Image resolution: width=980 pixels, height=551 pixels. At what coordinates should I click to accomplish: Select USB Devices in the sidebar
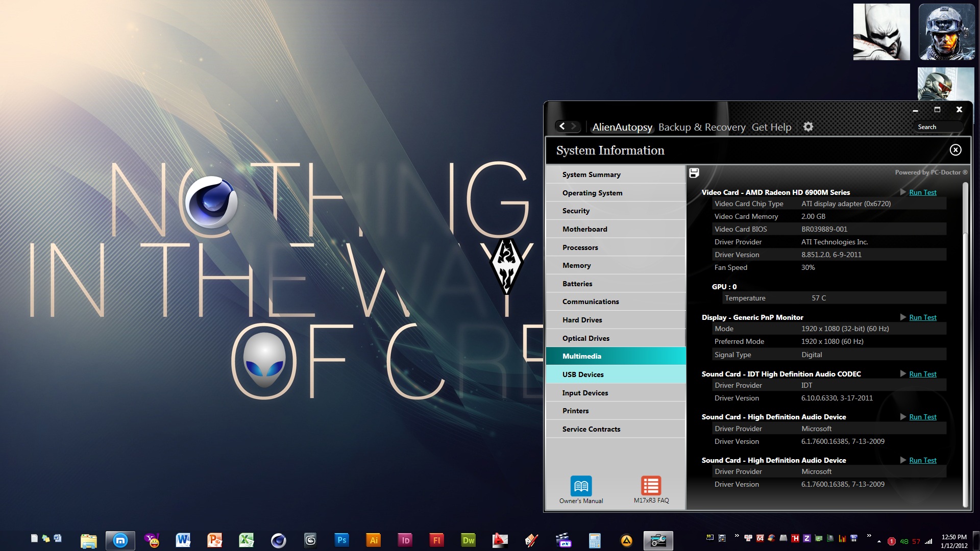point(616,374)
